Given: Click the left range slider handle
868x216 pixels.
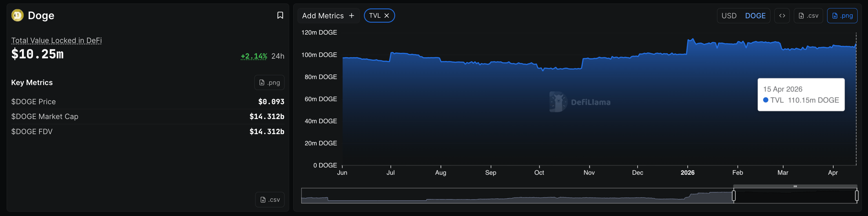Looking at the screenshot, I should (x=733, y=196).
